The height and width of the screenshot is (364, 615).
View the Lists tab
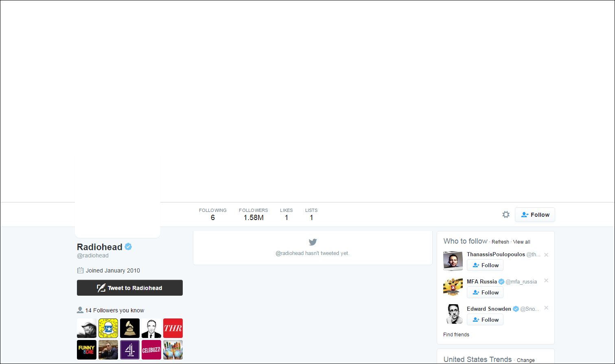311,214
